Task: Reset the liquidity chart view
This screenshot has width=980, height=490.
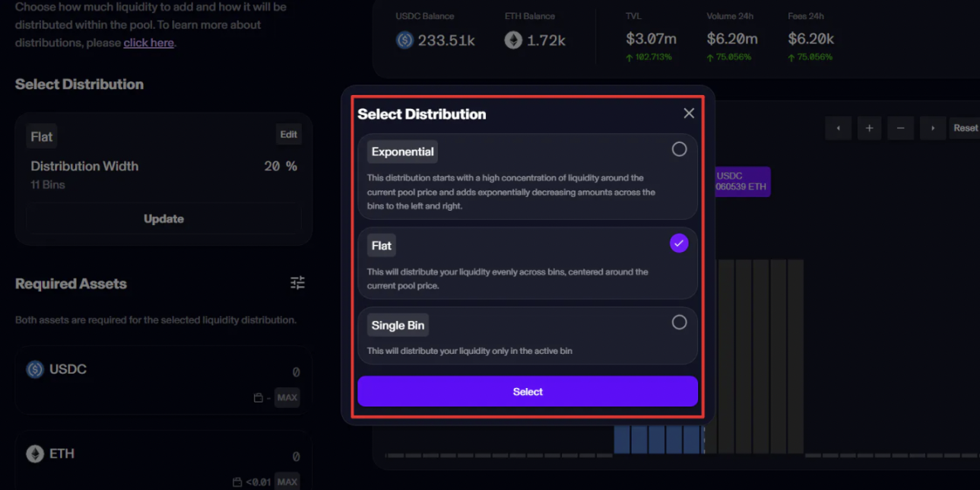Action: pyautogui.click(x=965, y=128)
